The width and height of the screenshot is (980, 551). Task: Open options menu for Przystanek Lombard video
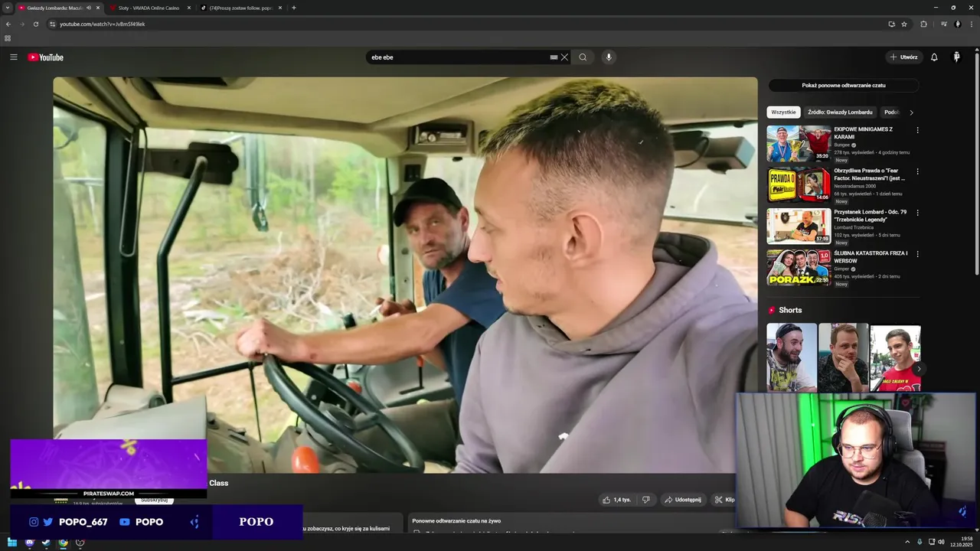tap(917, 213)
